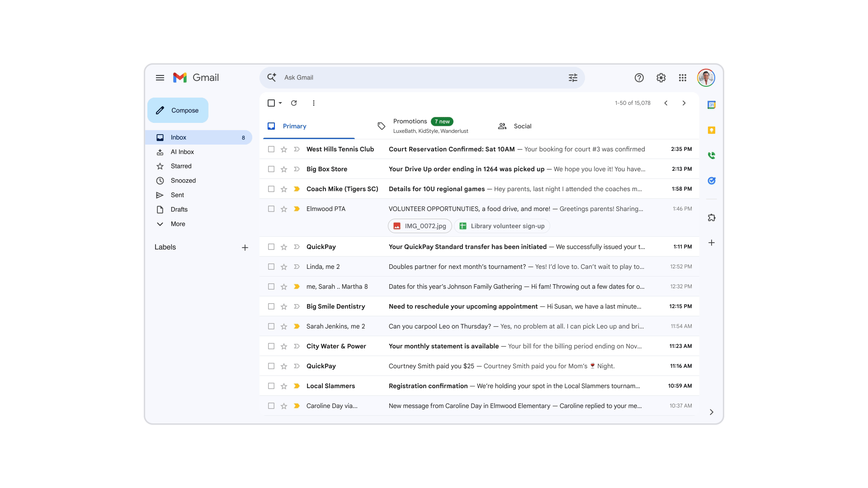The width and height of the screenshot is (868, 488).
Task: Open the IMG_0072.jpg attachment chip
Action: 420,226
